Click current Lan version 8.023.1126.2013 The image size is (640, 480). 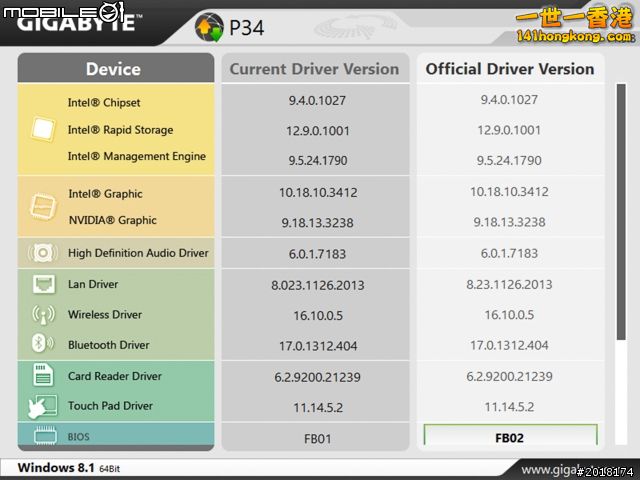coord(318,285)
